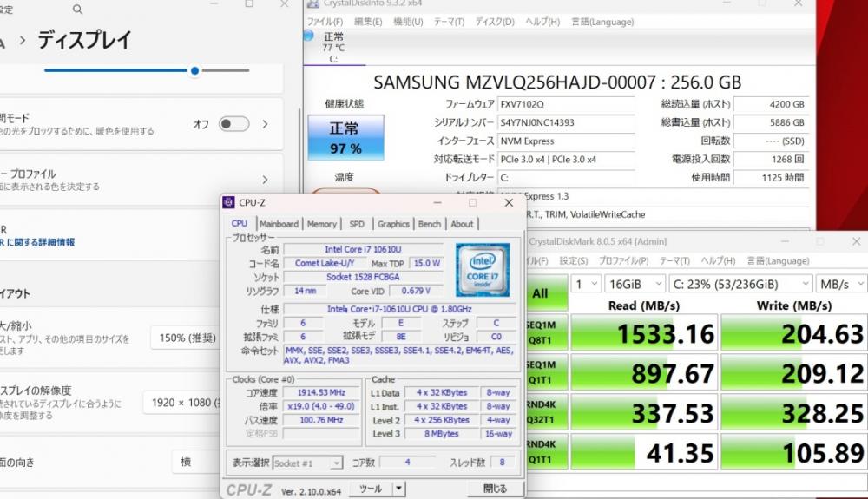This screenshot has width=868, height=499.
Task: Switch to the Mainboard tab in CPU-Z
Action: (279, 224)
